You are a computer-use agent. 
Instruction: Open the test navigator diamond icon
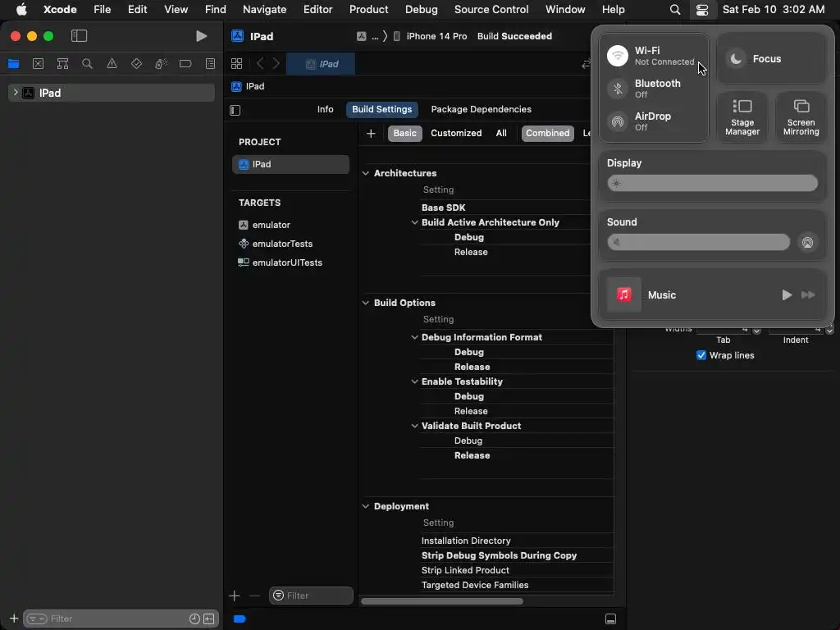coord(136,64)
